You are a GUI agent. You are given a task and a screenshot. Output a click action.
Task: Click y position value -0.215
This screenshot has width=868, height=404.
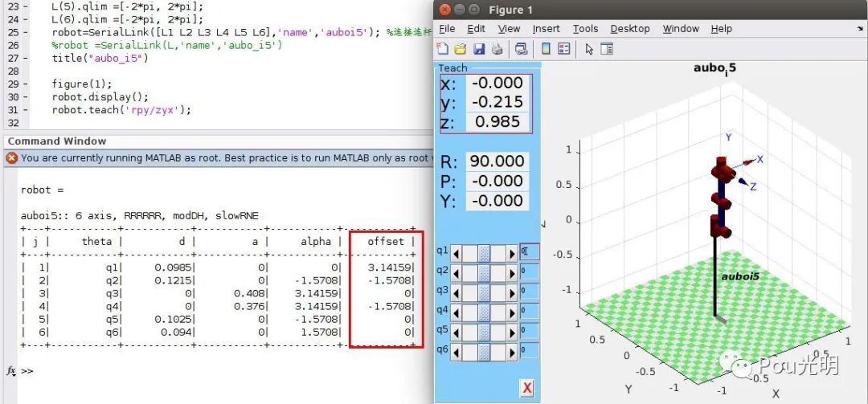click(x=498, y=102)
